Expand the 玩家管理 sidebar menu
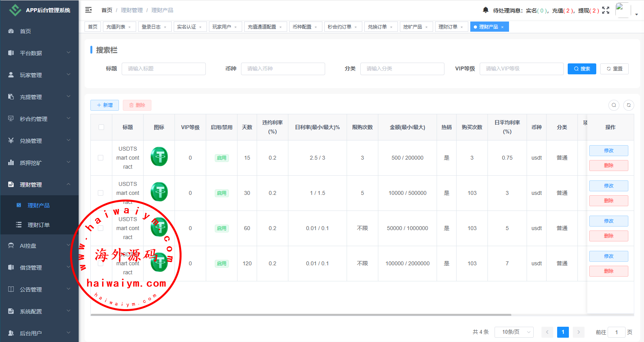This screenshot has height=342, width=644. 39,75
